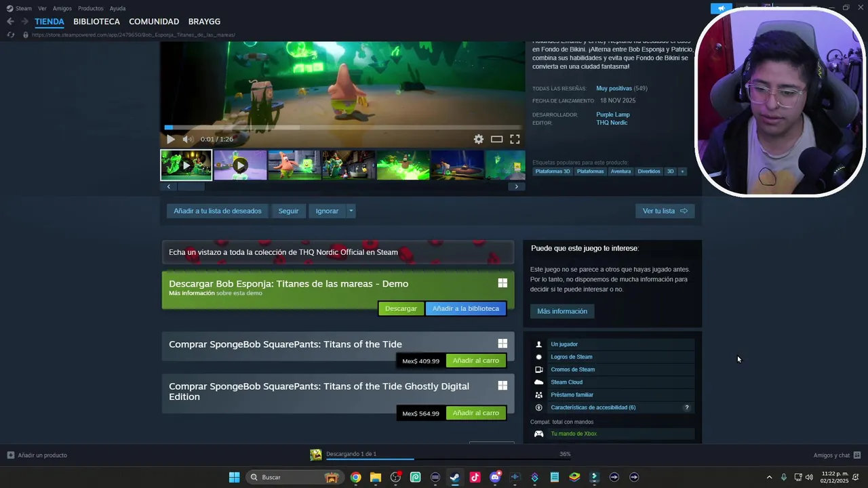Mute the trailer volume speaker icon
Screen dimensions: 868x488
(187, 139)
